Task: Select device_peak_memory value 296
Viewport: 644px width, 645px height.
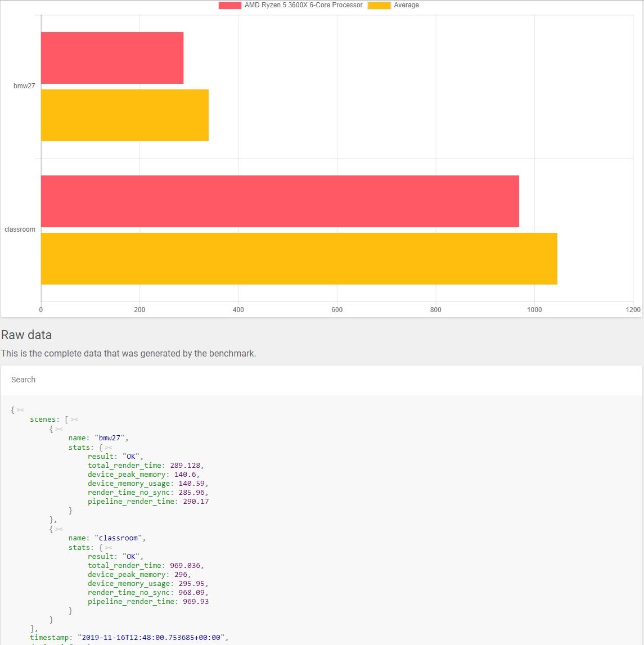Action: 181,575
